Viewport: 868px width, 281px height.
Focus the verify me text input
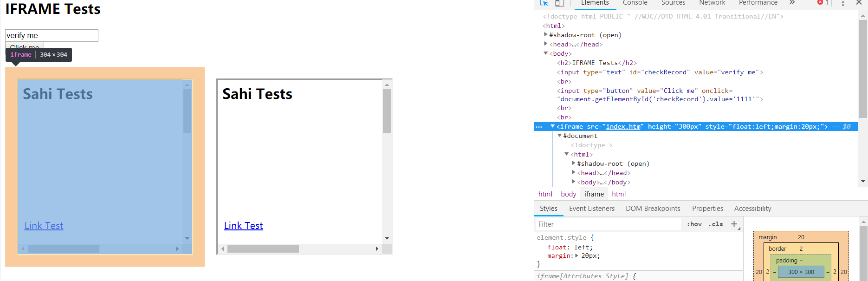click(x=52, y=35)
